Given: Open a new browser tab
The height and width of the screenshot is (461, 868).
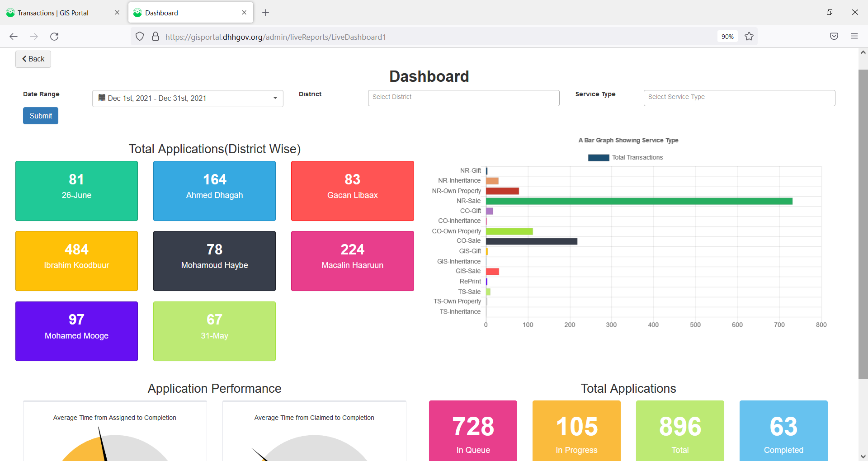Looking at the screenshot, I should pos(266,13).
